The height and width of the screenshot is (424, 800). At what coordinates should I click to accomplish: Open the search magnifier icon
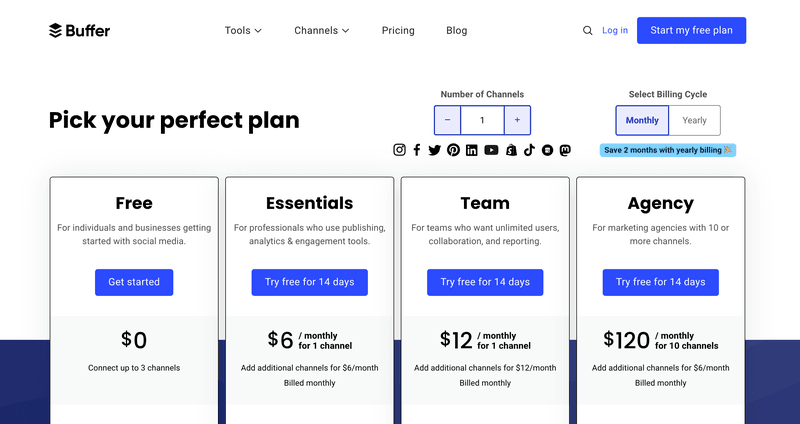coord(587,30)
